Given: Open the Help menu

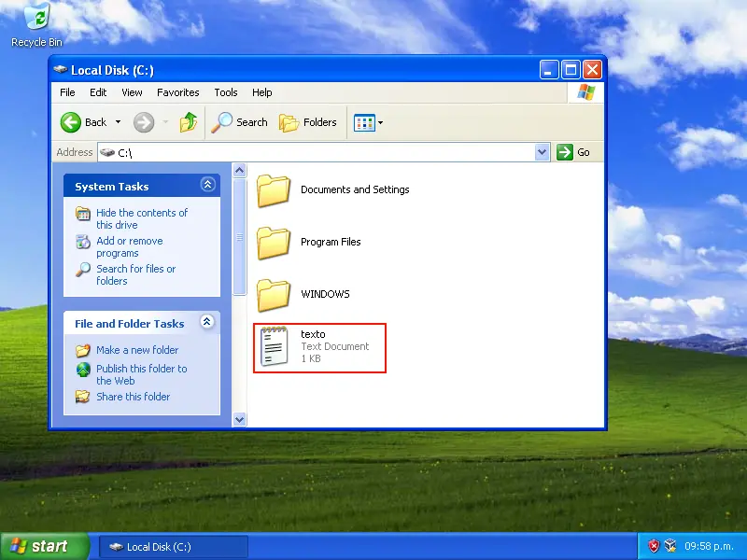Looking at the screenshot, I should pos(262,92).
